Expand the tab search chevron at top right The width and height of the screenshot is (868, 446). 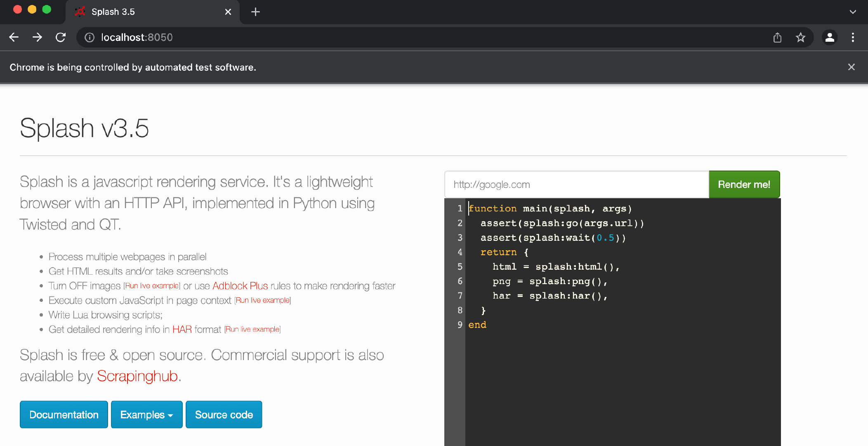[853, 12]
